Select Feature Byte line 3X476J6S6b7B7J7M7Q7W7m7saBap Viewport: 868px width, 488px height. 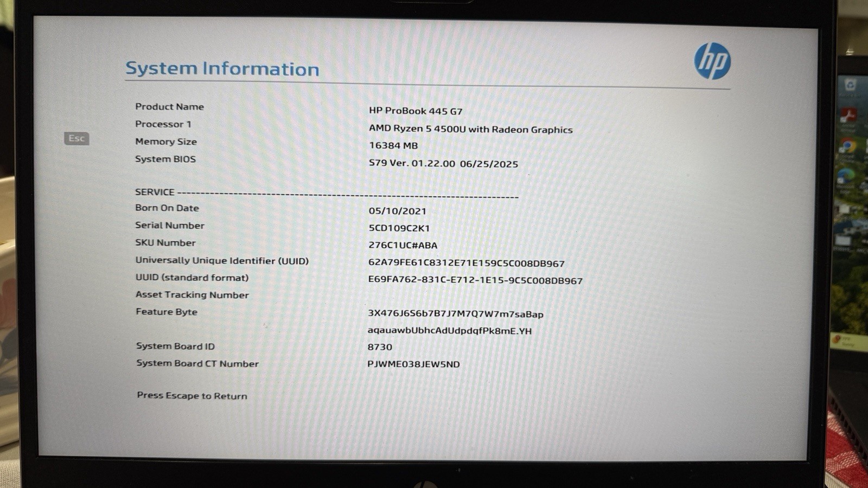(456, 314)
